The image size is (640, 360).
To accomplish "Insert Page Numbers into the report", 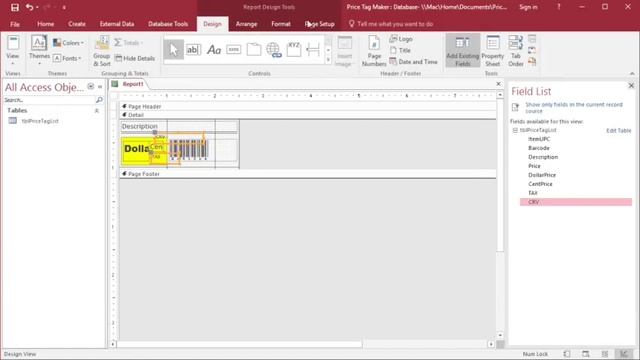I will pyautogui.click(x=374, y=51).
